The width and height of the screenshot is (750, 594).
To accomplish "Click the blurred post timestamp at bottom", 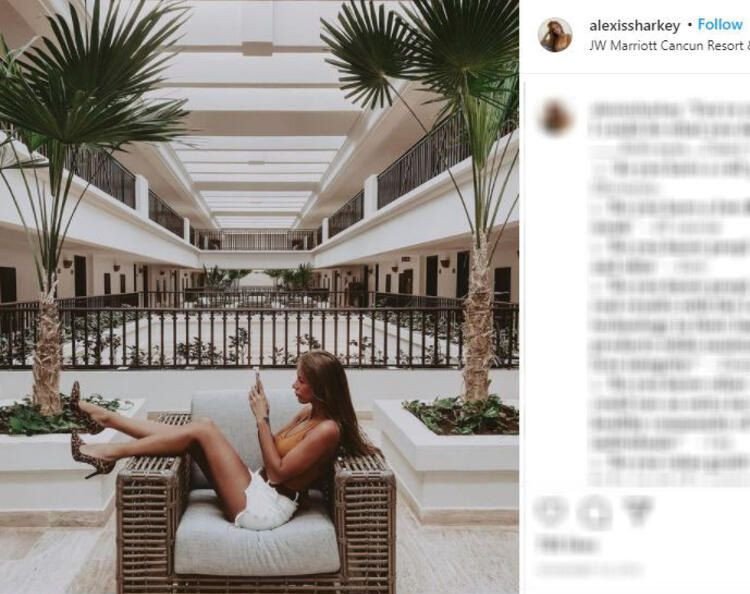I will tap(589, 569).
